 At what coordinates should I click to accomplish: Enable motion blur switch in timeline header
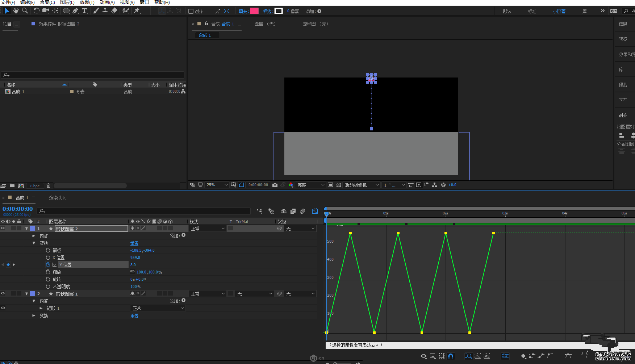303,211
